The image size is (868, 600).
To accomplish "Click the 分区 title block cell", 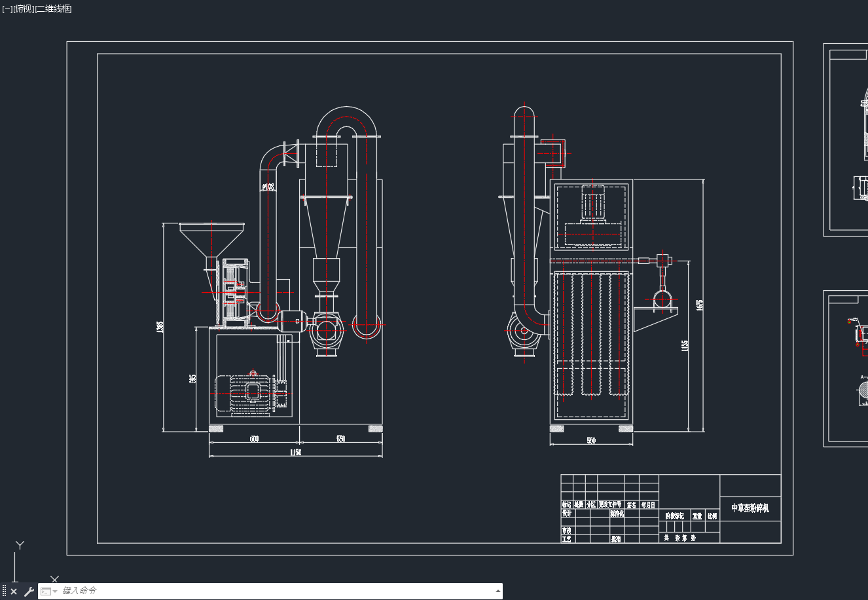I will point(591,505).
